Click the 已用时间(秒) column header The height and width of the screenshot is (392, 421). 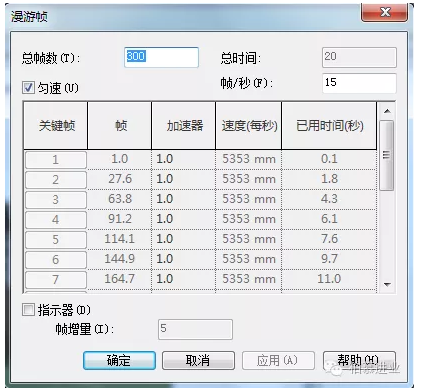click(x=329, y=126)
